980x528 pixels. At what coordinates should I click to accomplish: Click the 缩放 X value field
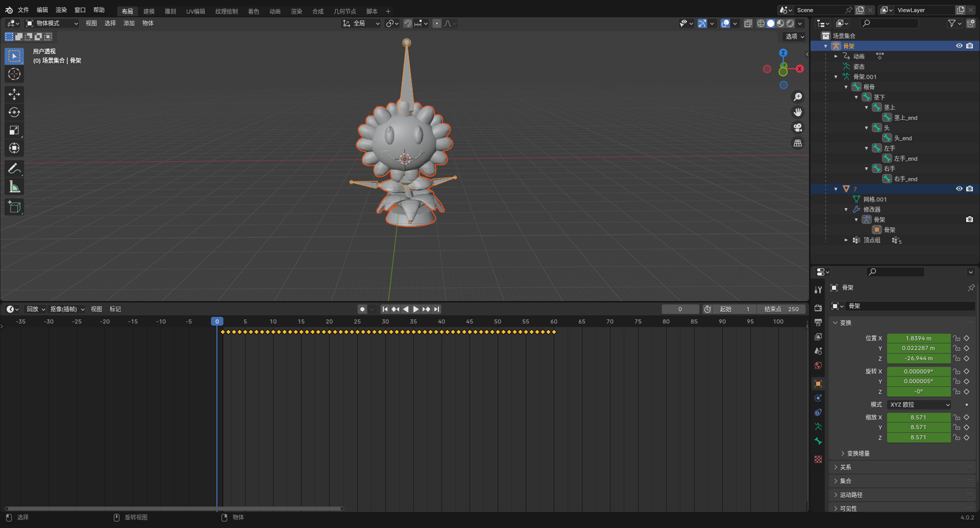point(918,417)
